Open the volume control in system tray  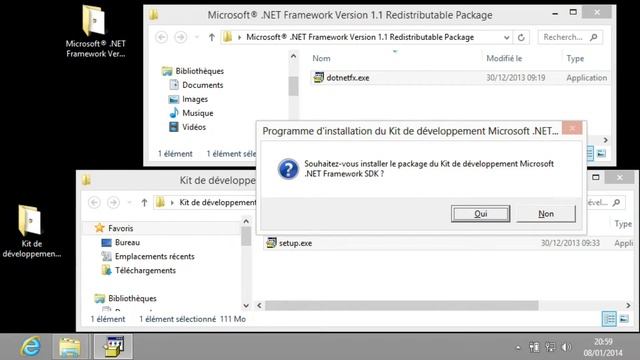point(566,347)
